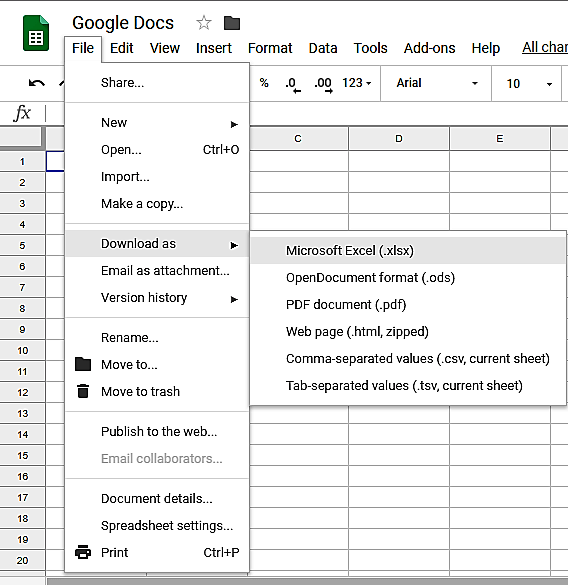This screenshot has height=585, width=568.
Task: Expand the New submenu arrow
Action: click(x=234, y=124)
